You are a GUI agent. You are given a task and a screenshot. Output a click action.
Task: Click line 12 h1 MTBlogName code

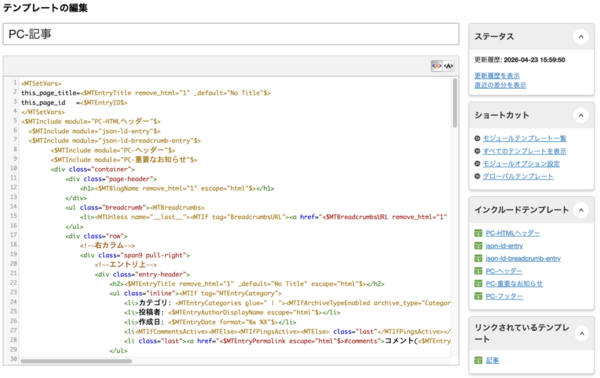tap(177, 188)
